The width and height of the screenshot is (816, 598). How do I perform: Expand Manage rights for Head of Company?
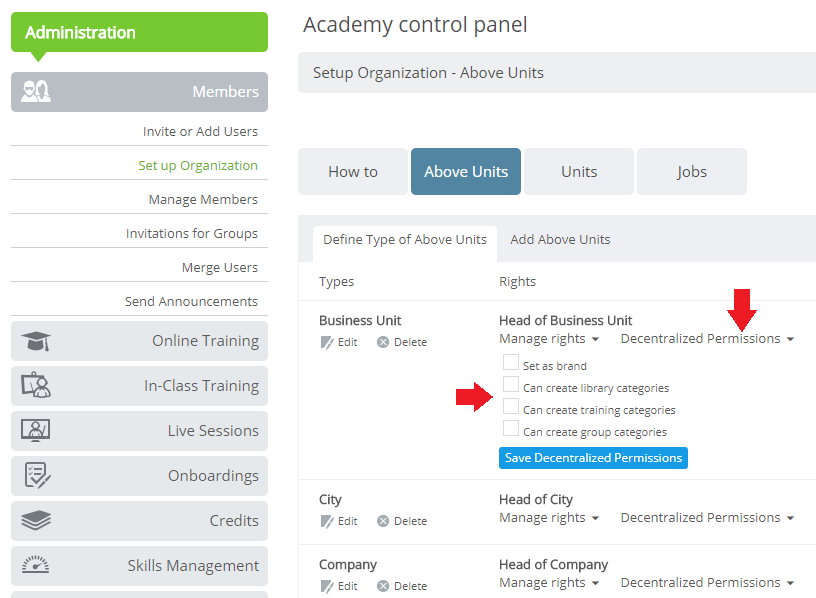coord(549,582)
